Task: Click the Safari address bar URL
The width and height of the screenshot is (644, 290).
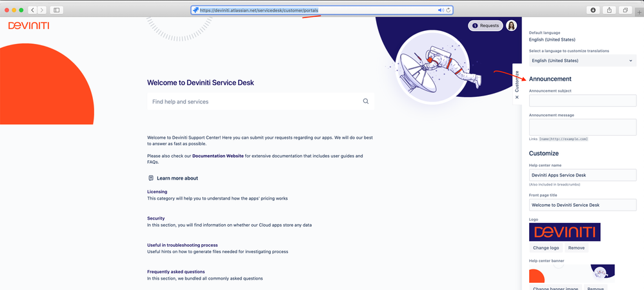Action: tap(259, 10)
